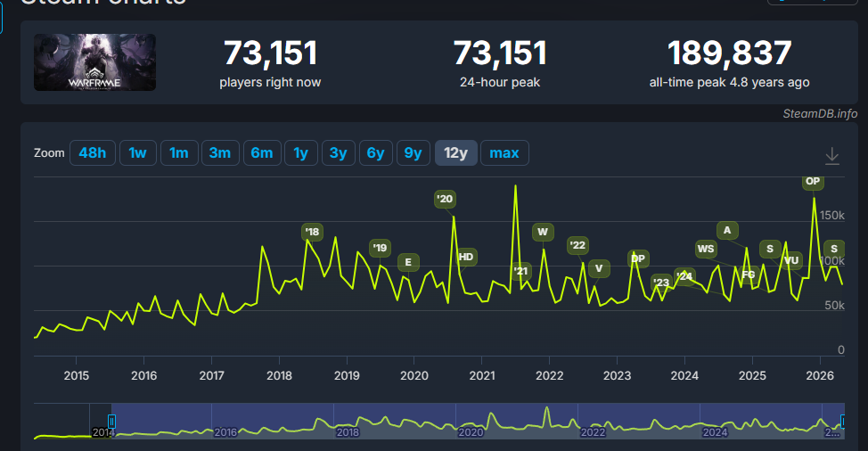Click 'all-time peak 4.8 years ago' text

(730, 83)
